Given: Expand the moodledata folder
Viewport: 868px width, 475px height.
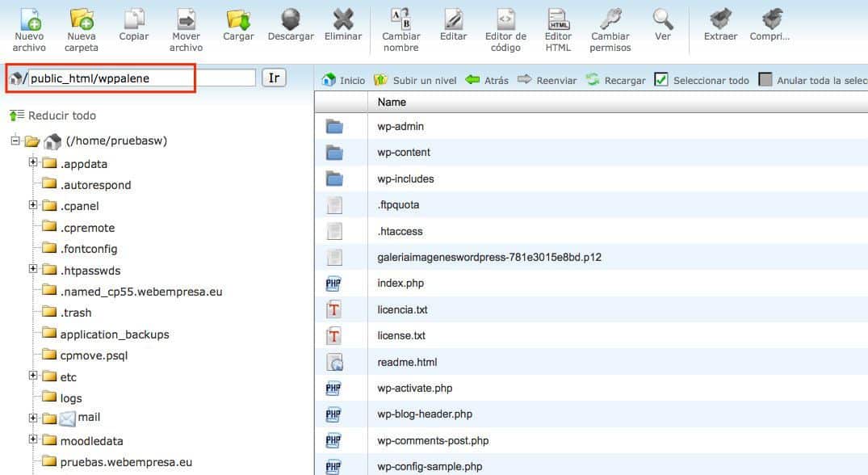Looking at the screenshot, I should point(33,439).
